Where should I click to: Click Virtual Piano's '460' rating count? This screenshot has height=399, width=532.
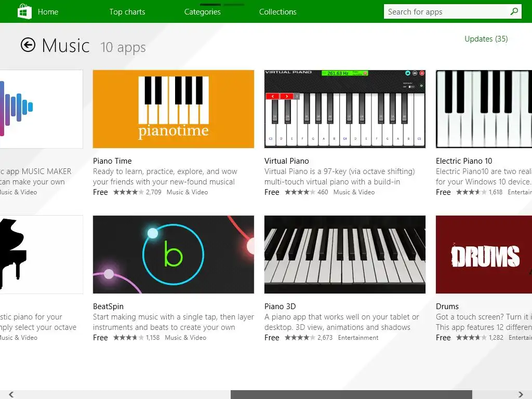323,192
